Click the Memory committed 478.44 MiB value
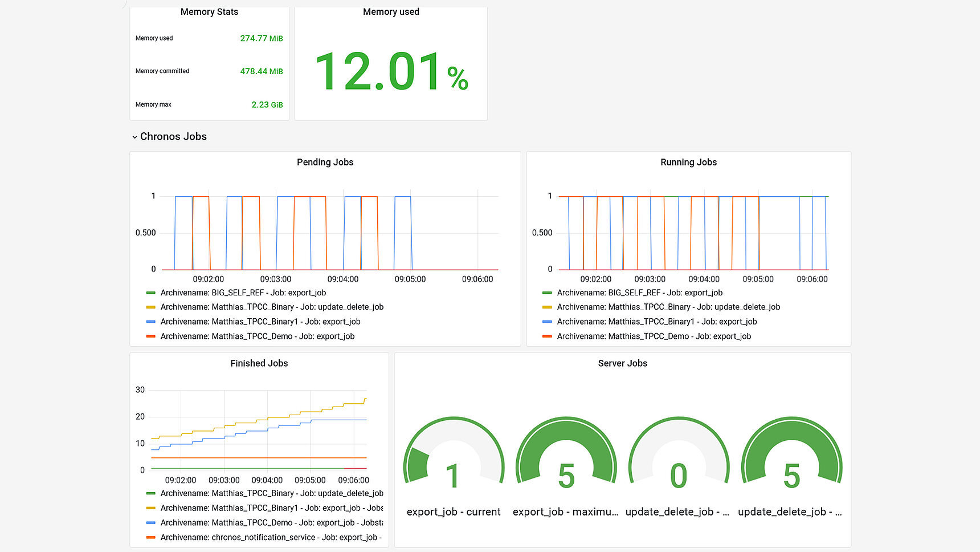Image resolution: width=980 pixels, height=552 pixels. 261,72
